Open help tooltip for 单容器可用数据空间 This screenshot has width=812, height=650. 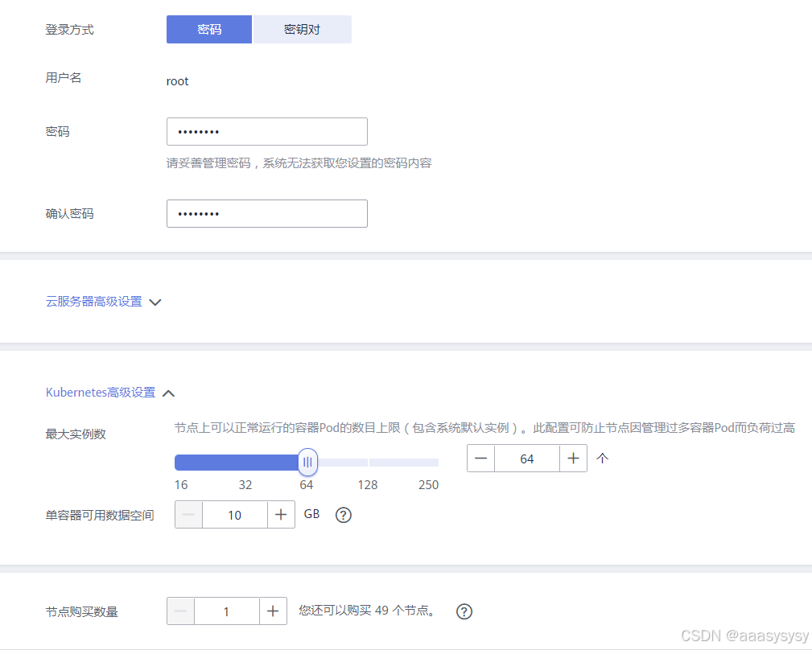point(343,514)
